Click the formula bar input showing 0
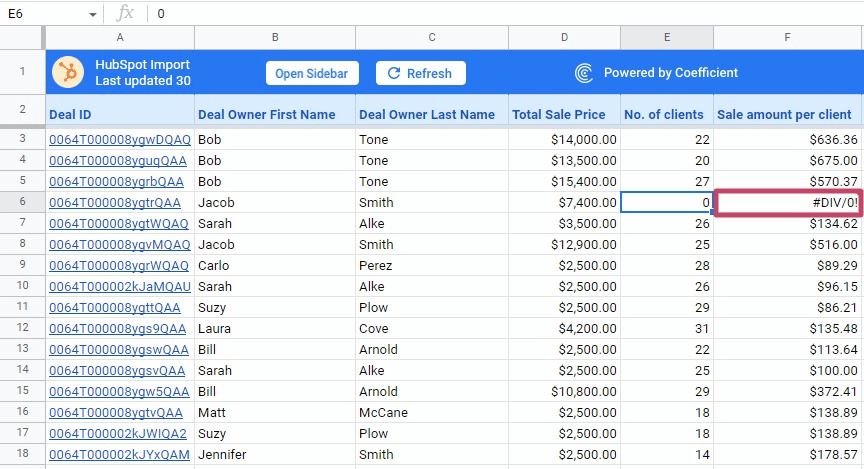The width and height of the screenshot is (864, 469). [500, 13]
